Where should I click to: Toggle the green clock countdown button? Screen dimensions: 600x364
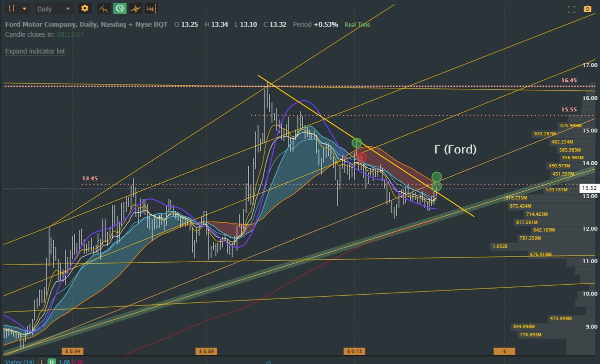(119, 8)
